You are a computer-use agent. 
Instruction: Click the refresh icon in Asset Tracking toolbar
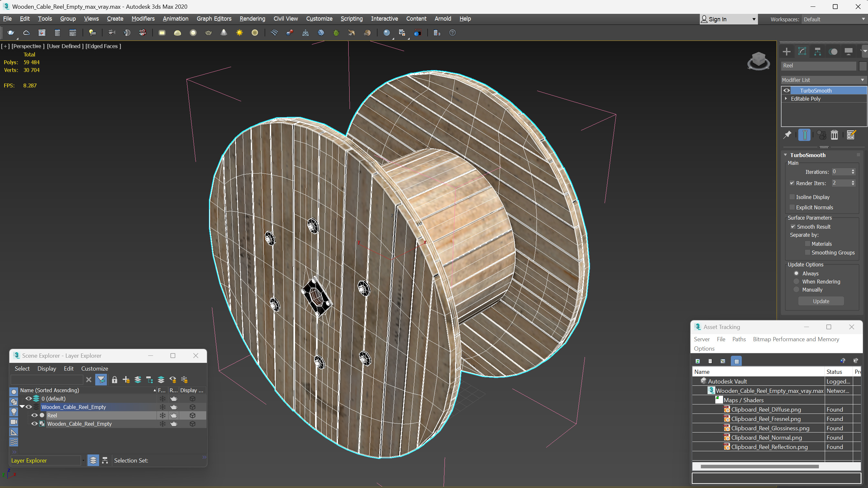(698, 361)
